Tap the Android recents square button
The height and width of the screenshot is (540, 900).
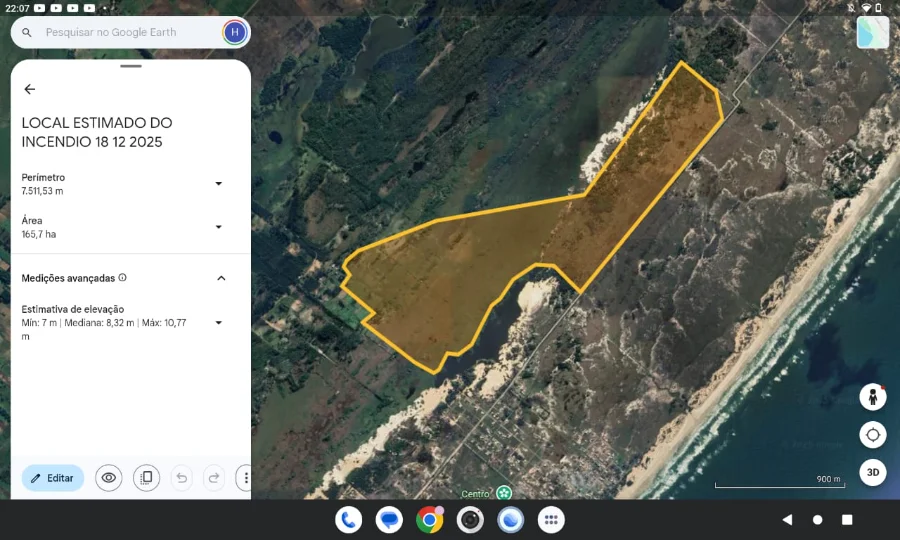click(847, 519)
